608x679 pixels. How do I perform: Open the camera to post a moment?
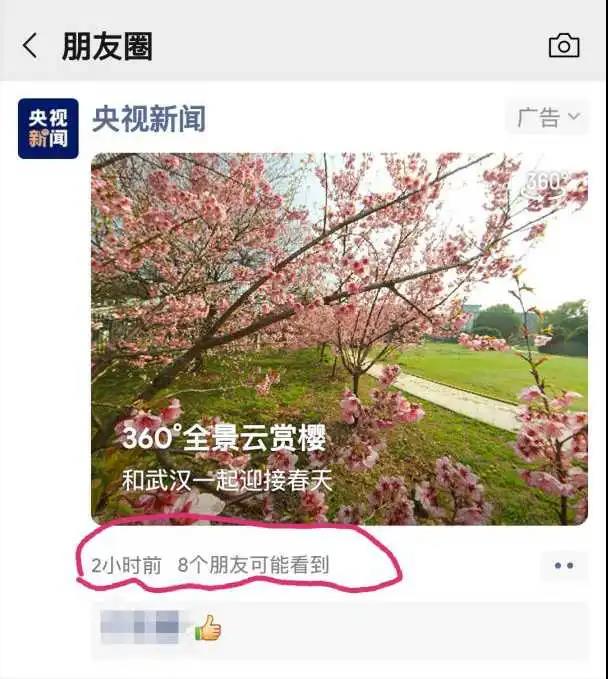(564, 45)
